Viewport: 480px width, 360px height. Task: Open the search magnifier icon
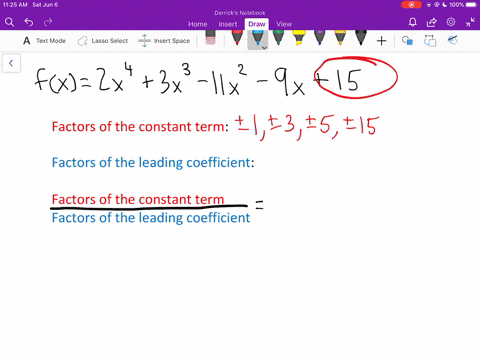tap(10, 22)
